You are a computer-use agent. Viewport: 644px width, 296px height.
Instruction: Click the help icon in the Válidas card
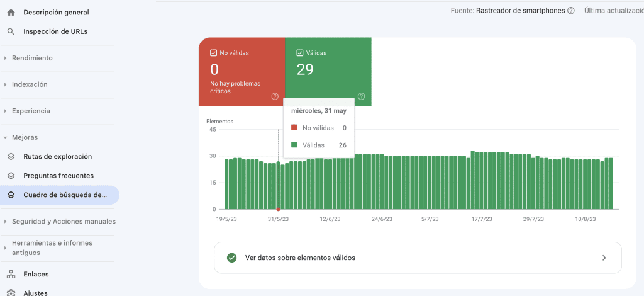coord(361,96)
